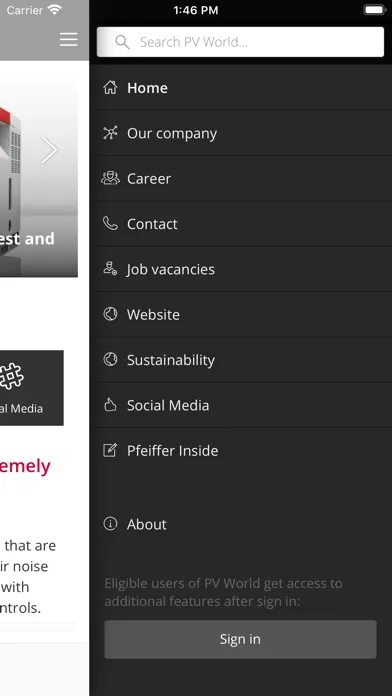This screenshot has height=696, width=392.
Task: Click the magnifier icon in search bar
Action: 122,42
